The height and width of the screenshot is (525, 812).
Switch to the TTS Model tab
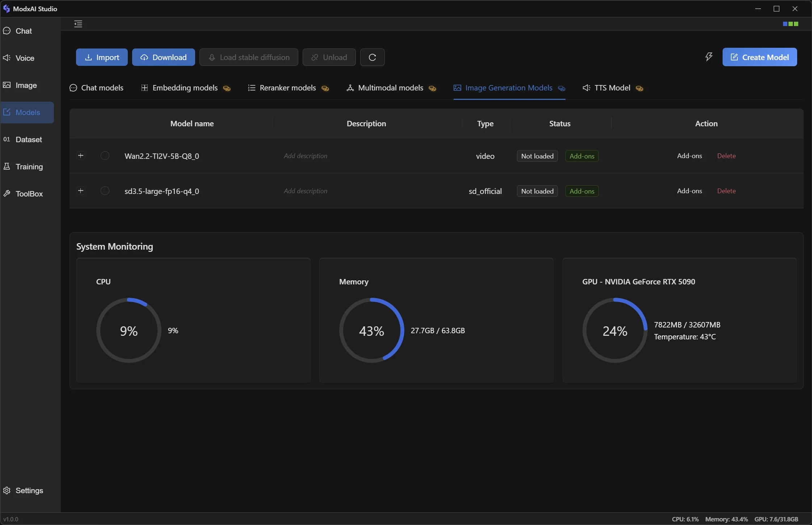612,88
